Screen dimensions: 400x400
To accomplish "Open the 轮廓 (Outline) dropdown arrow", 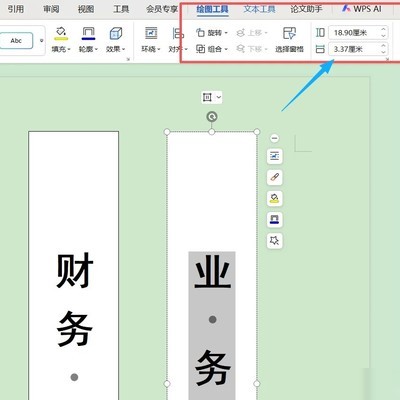I will click(x=96, y=49).
